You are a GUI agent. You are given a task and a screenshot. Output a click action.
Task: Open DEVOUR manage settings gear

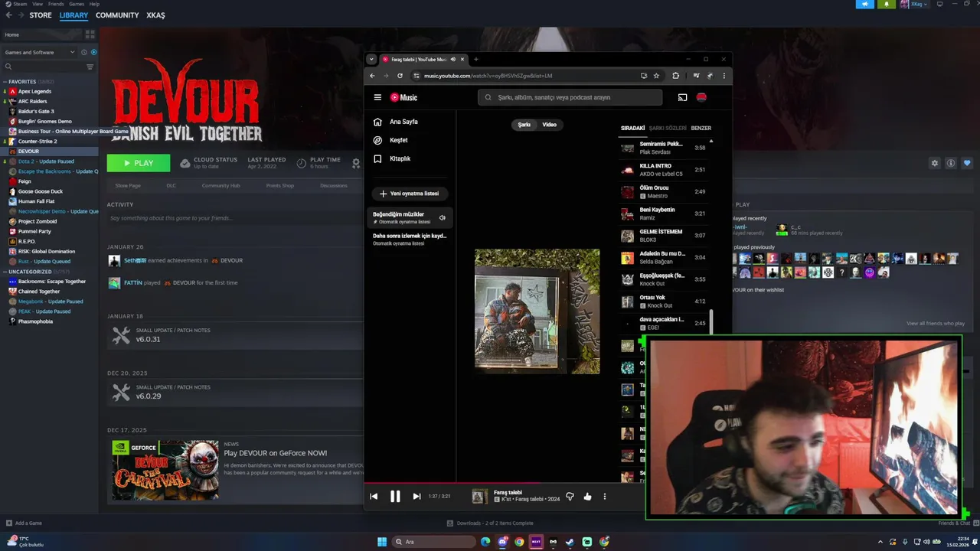[934, 163]
